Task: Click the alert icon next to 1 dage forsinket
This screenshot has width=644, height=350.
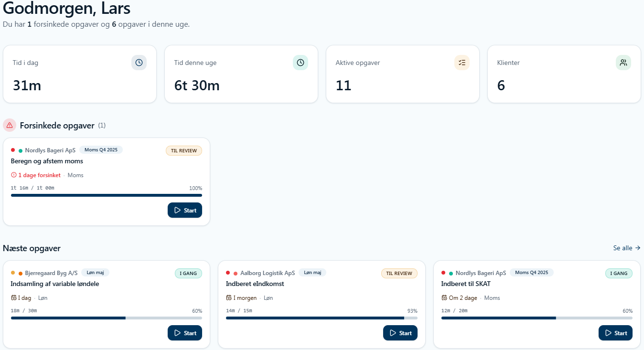Action: (x=14, y=175)
